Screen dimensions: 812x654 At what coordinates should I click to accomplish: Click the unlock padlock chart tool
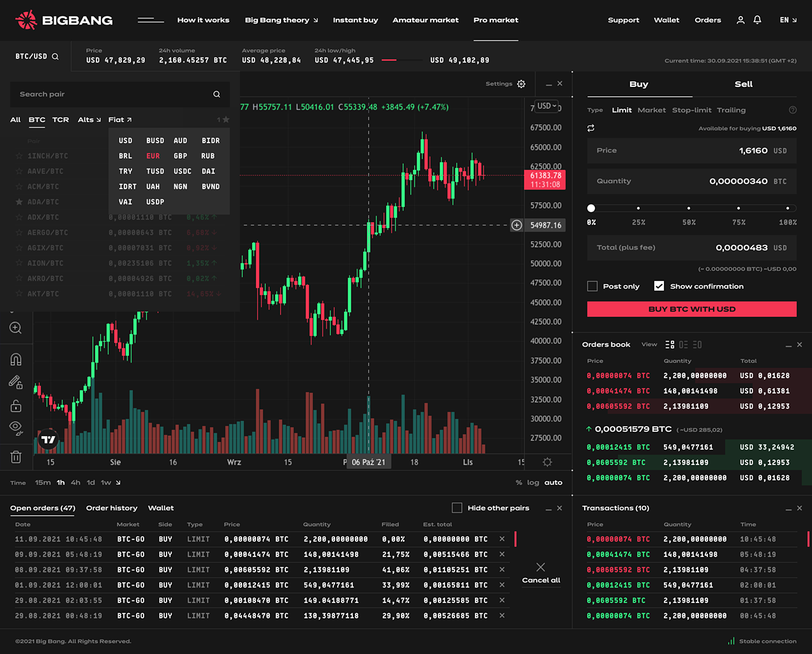click(16, 406)
